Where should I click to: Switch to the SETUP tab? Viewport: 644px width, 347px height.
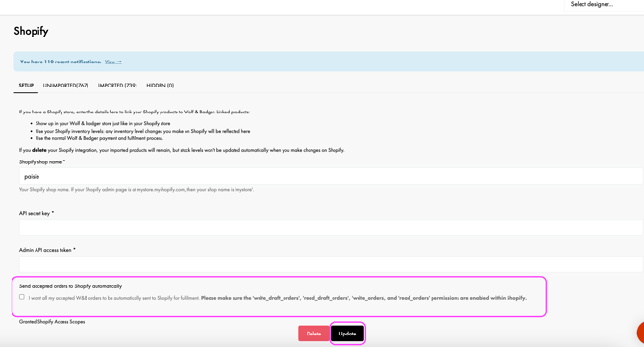tap(26, 86)
